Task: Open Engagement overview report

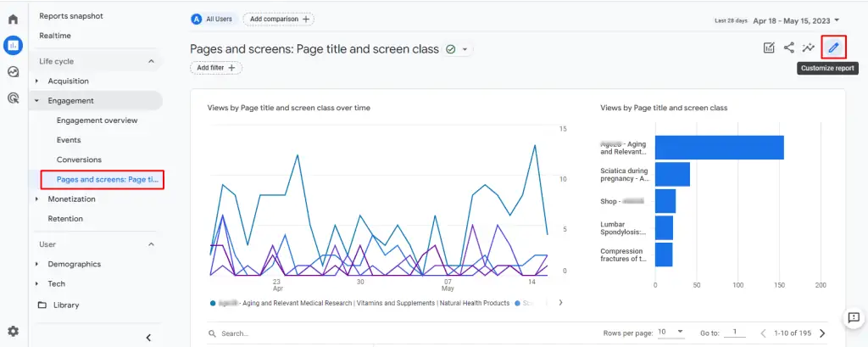Action: tap(97, 120)
